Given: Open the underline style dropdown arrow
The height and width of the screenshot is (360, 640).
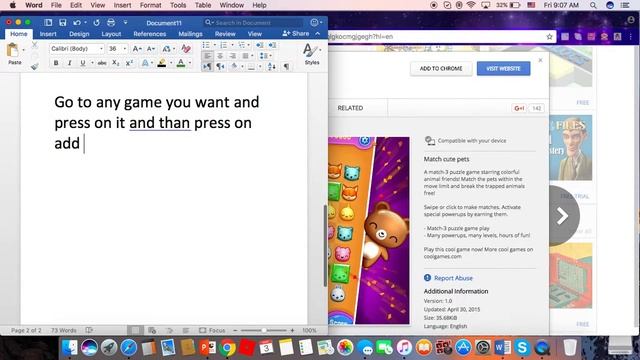Looking at the screenshot, I should (x=92, y=63).
